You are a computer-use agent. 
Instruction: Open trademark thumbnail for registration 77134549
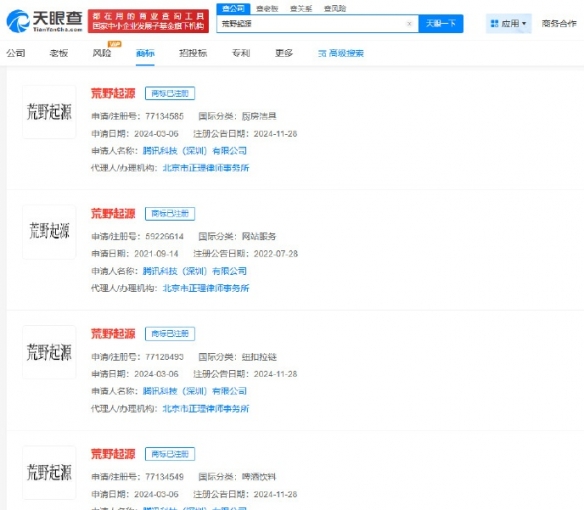49,472
